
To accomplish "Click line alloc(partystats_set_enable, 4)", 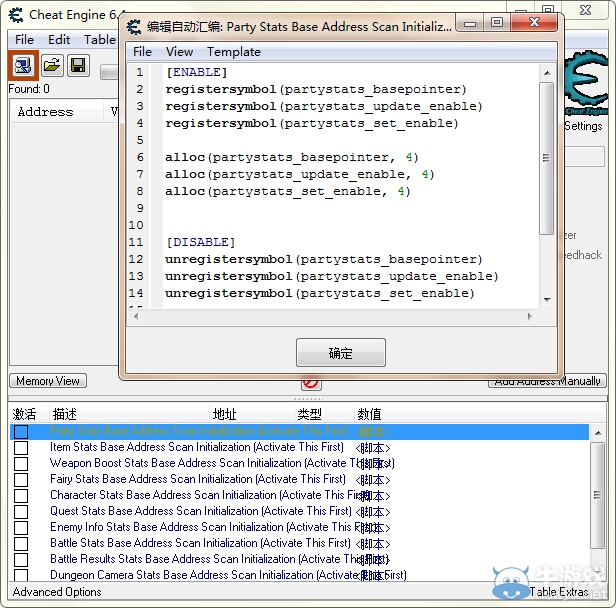I will coord(288,192).
